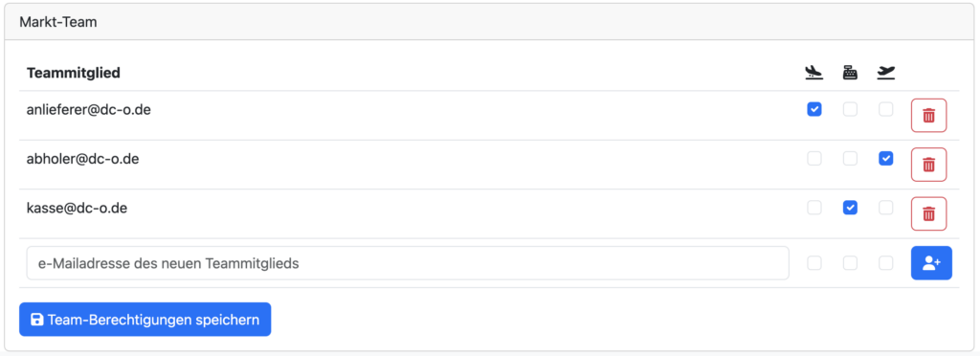Viewport: 980px width, 356px height.
Task: Click the plane landing column header icon
Action: 813,73
